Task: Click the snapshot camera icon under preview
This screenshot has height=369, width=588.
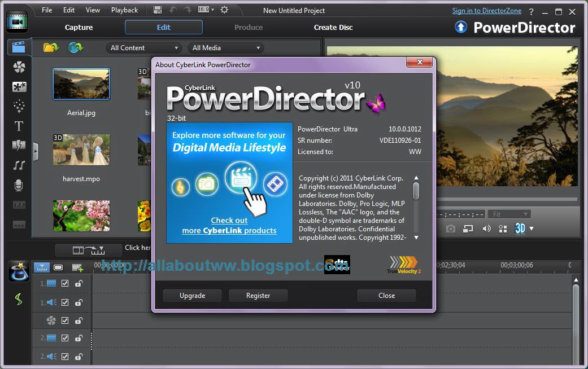Action: 450,229
